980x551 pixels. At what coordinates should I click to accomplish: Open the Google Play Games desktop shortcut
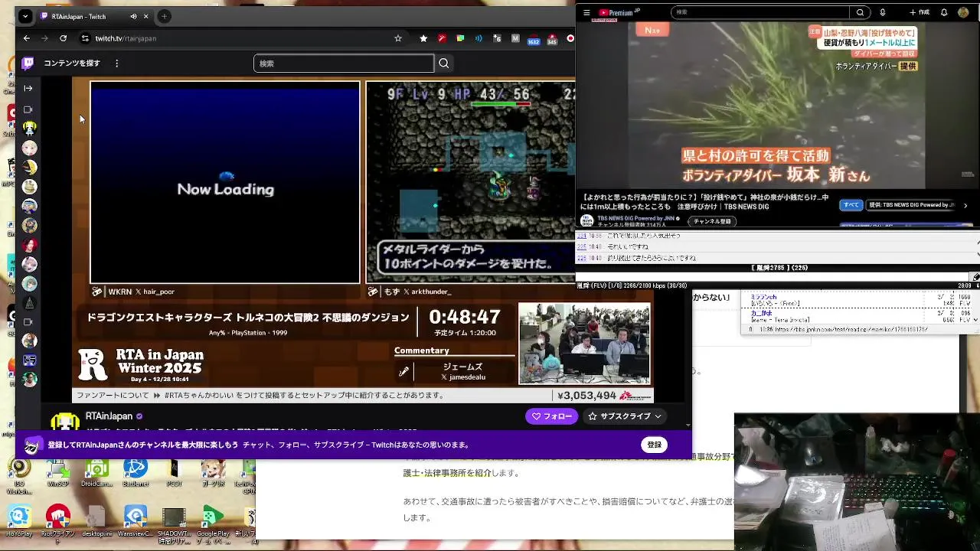tap(213, 522)
